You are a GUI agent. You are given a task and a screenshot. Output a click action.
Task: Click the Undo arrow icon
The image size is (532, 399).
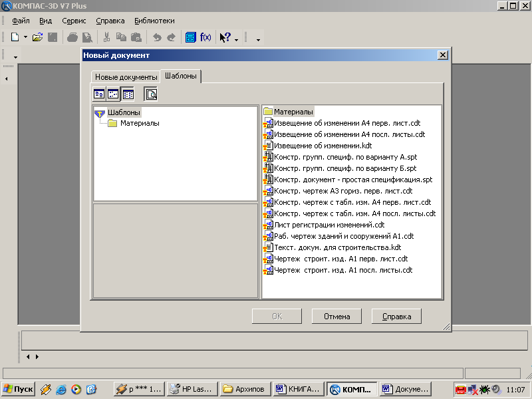(157, 37)
